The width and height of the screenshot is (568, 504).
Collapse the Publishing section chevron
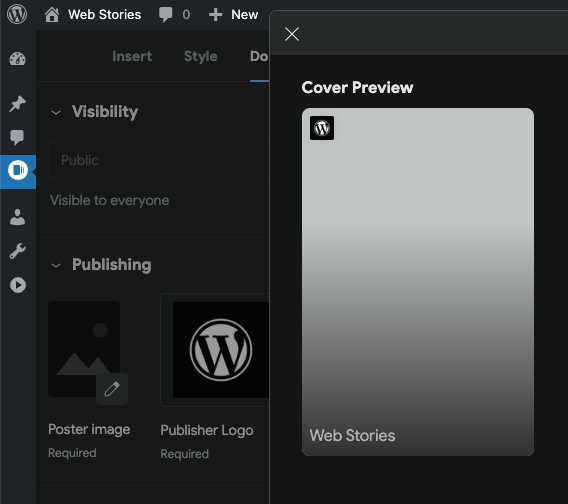pyautogui.click(x=56, y=266)
